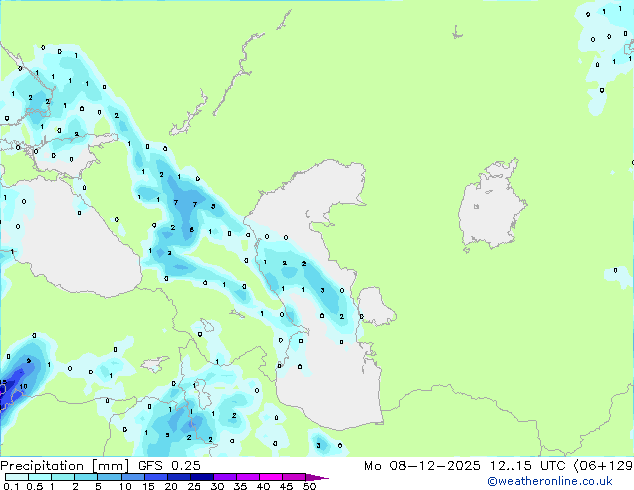Click the 0.5–1 mm legend color swatch
The height and width of the screenshot is (490, 634).
[x=40, y=477]
